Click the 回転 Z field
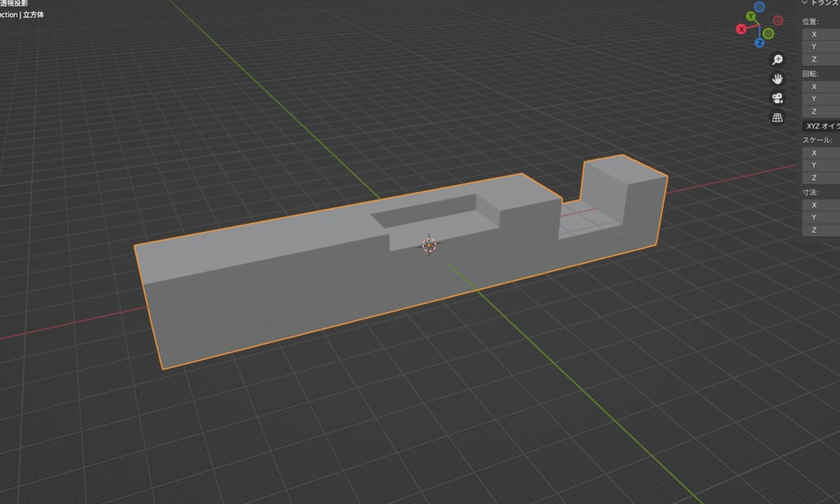The height and width of the screenshot is (504, 840). click(x=821, y=111)
